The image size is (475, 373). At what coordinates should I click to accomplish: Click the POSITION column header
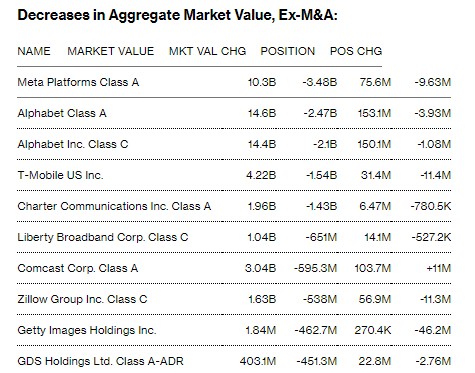288,51
